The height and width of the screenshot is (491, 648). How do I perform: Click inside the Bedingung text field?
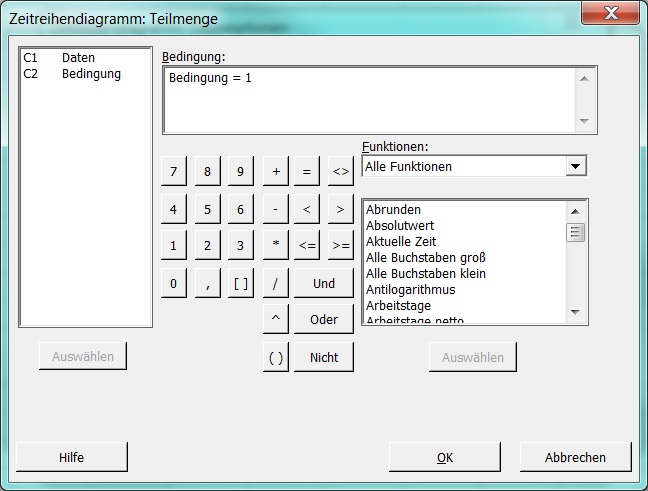[370, 100]
